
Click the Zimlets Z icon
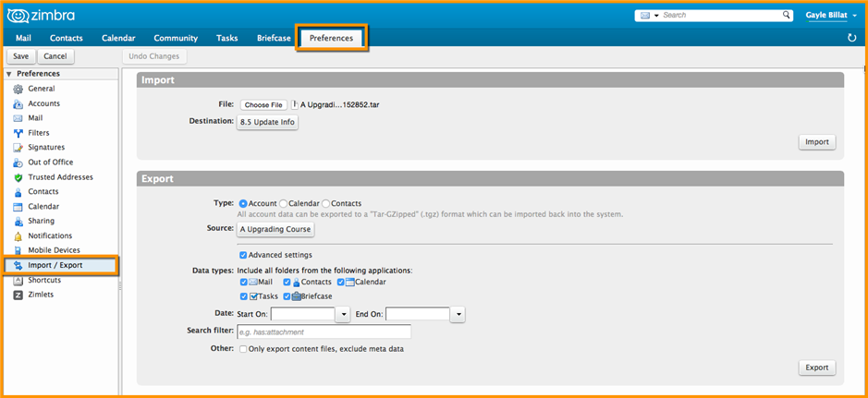[18, 295]
